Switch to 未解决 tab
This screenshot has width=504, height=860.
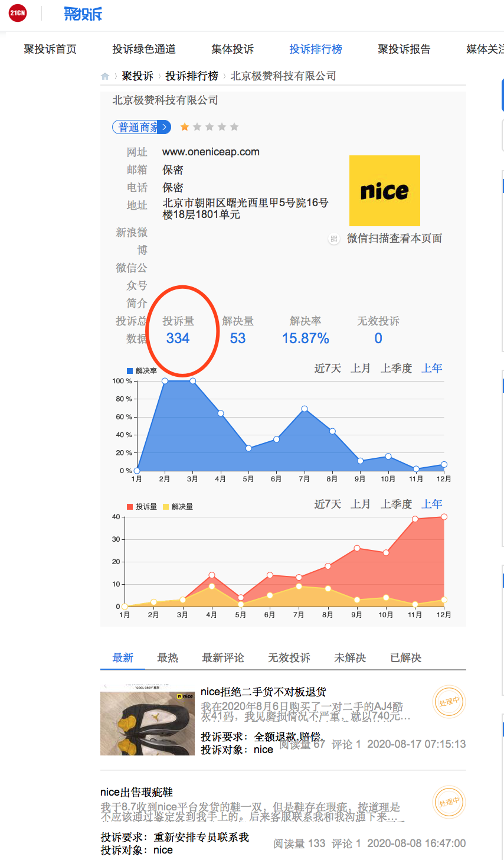(x=350, y=658)
